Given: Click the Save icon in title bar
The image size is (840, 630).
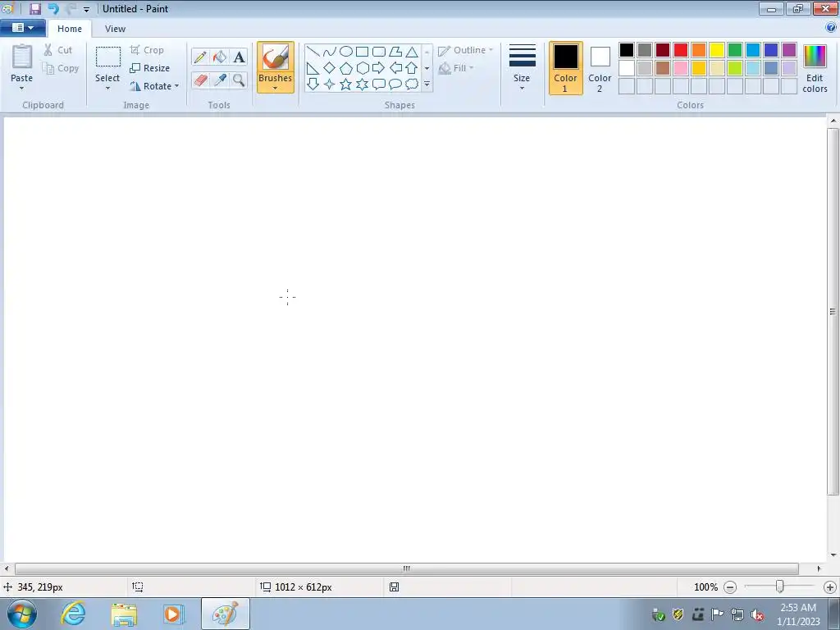Looking at the screenshot, I should (34, 8).
